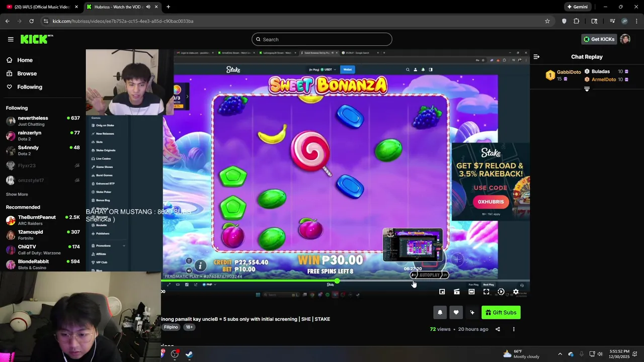Open video more options menu
This screenshot has height=362, width=644.
pos(514,329)
